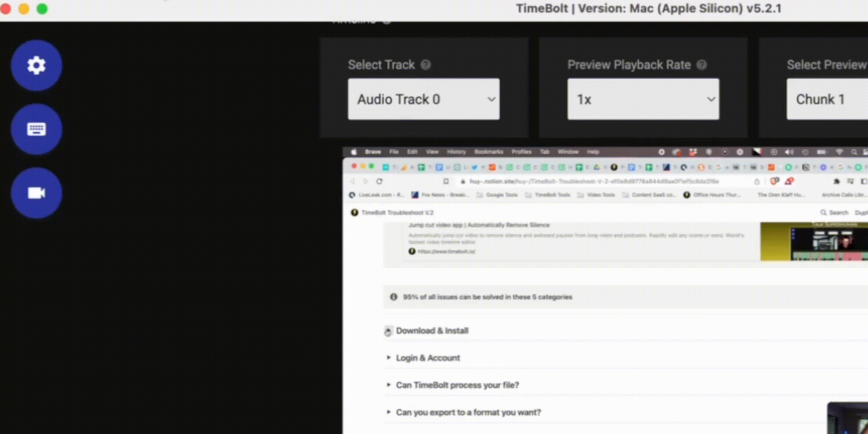
Task: Open the extensions puzzle icon in Brave
Action: pos(836,181)
